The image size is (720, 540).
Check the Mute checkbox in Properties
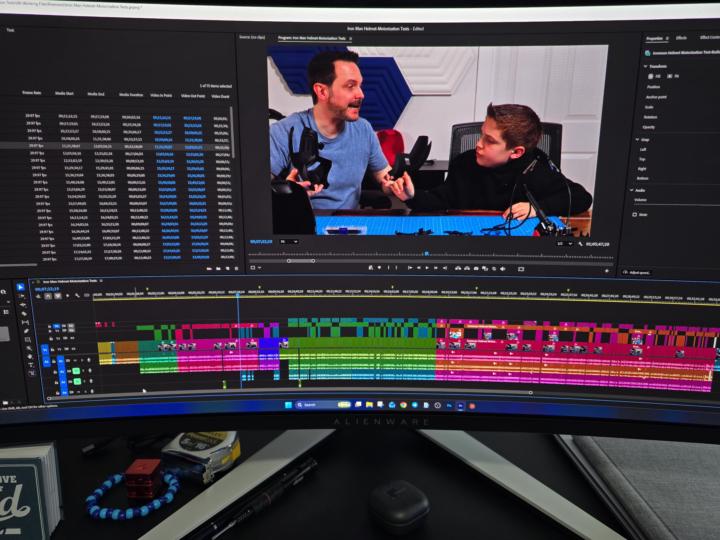click(x=635, y=214)
